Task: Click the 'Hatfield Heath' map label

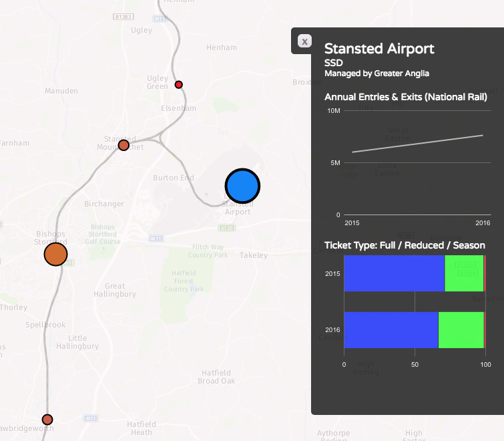Action: (142, 428)
